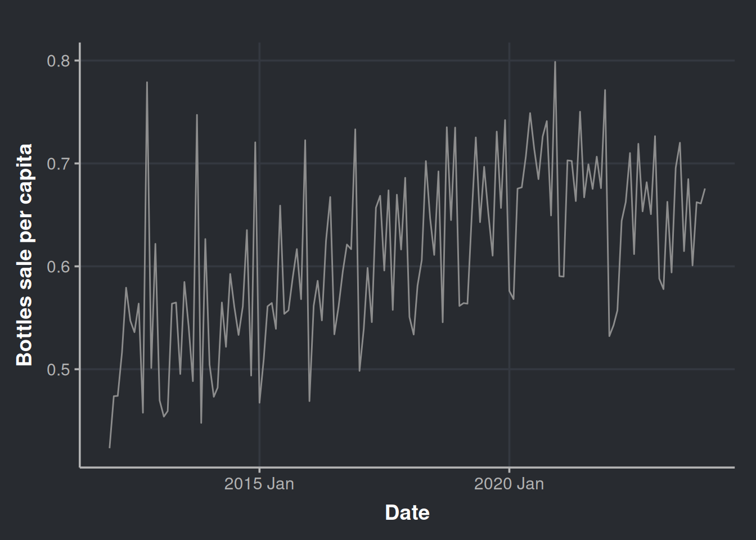
Task: Click the "Date" x-axis title
Action: [407, 512]
